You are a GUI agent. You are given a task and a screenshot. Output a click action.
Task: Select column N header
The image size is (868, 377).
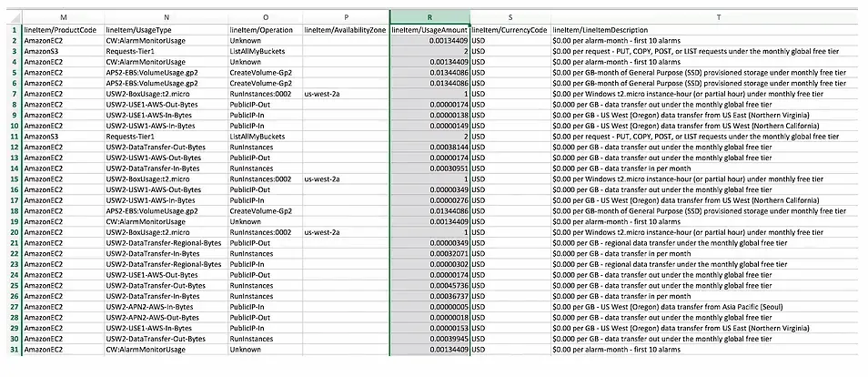pos(167,17)
